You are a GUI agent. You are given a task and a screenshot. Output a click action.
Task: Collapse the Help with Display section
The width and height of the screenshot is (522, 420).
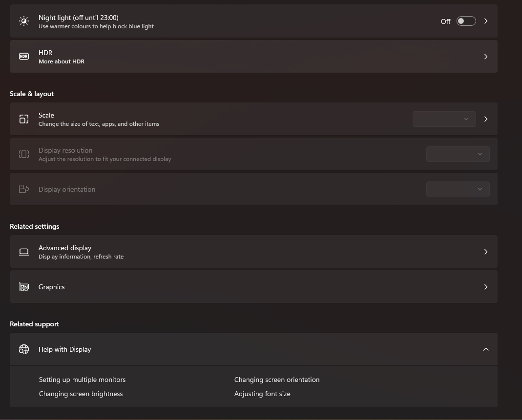[486, 349]
